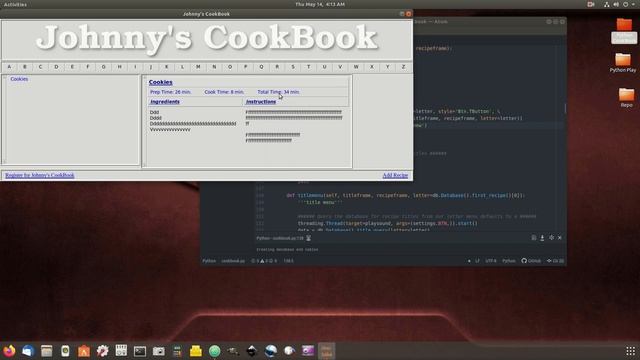Close the Atom script output panel
640x360 pixels.
coord(560,238)
